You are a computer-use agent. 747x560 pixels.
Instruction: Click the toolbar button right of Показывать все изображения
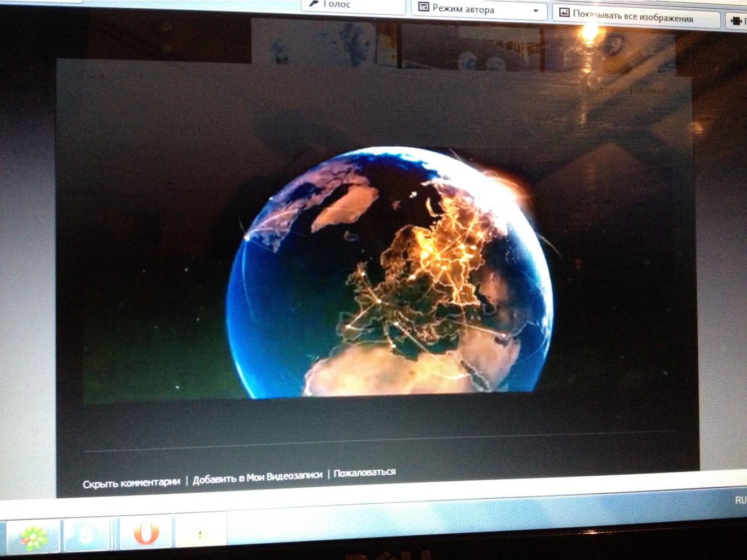(736, 22)
